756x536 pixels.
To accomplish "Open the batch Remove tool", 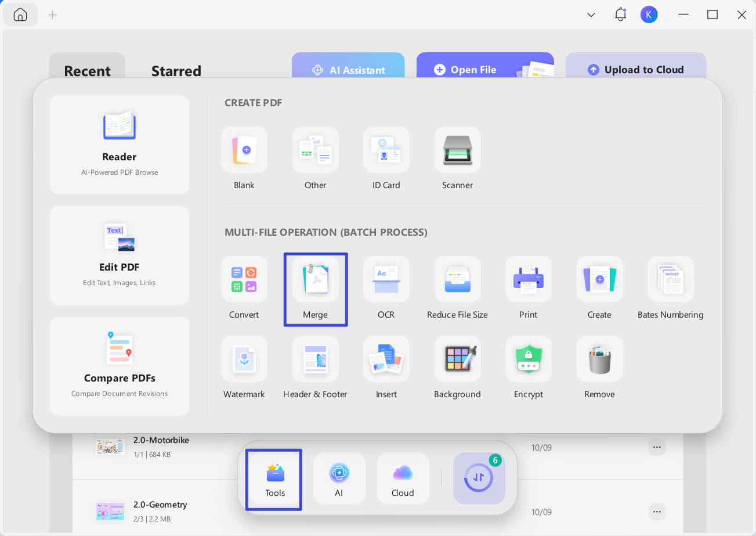I will click(600, 359).
